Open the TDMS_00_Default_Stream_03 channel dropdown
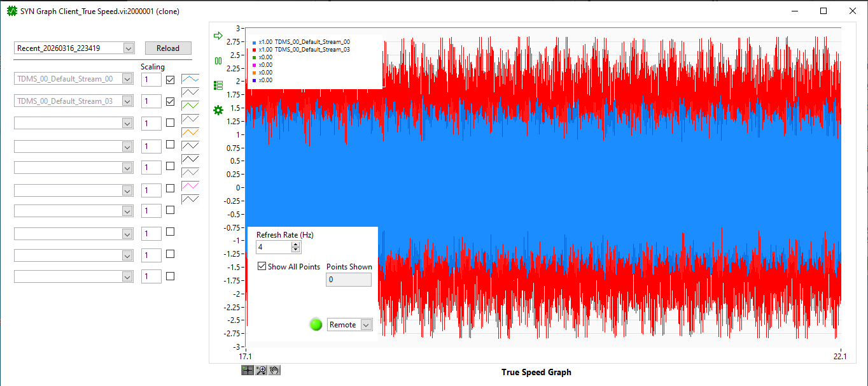 pos(127,101)
